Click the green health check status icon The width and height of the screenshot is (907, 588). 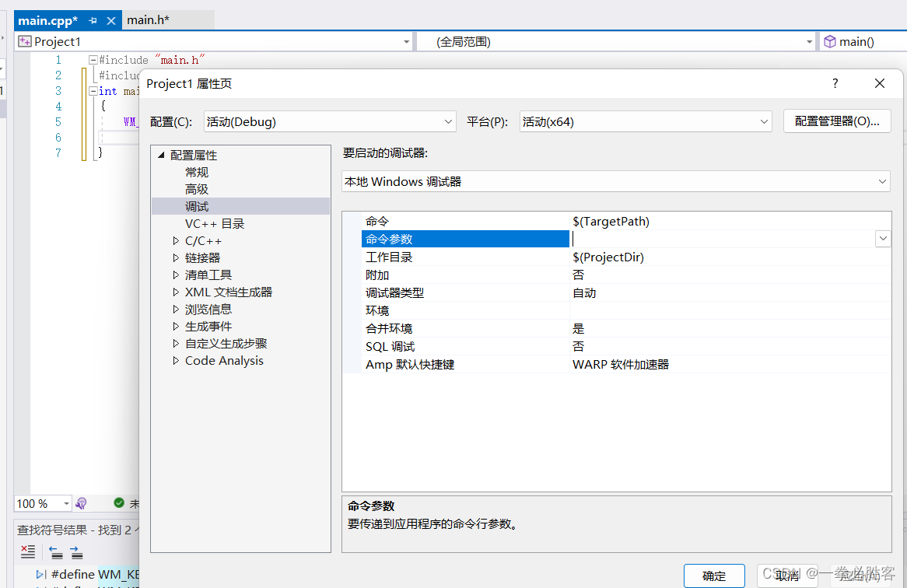pyautogui.click(x=121, y=503)
